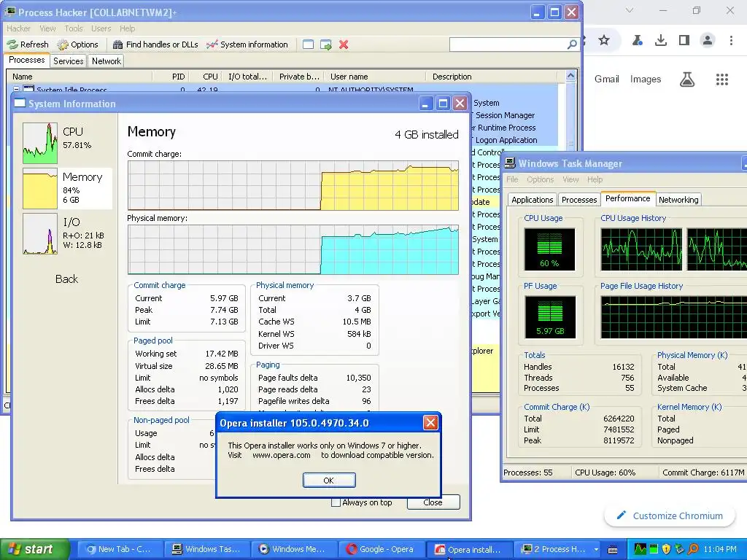Switch to Google - Opera taskbar button

[x=381, y=549]
